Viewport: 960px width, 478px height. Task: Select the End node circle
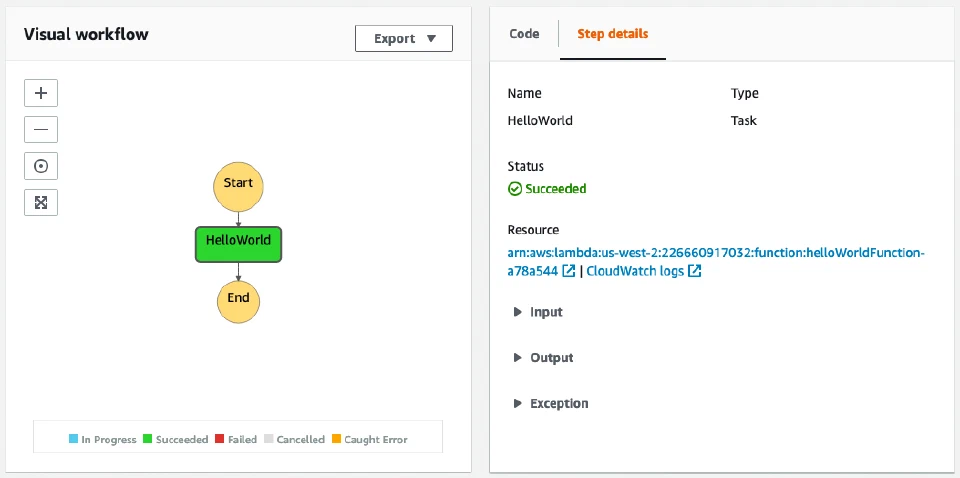pos(238,299)
